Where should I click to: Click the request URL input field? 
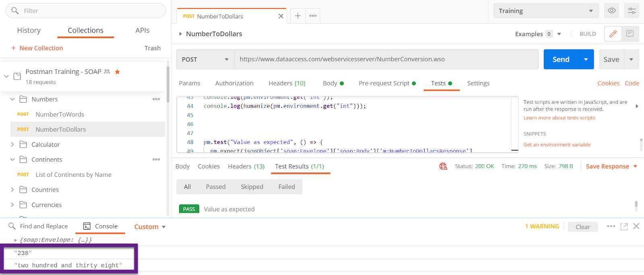point(386,60)
